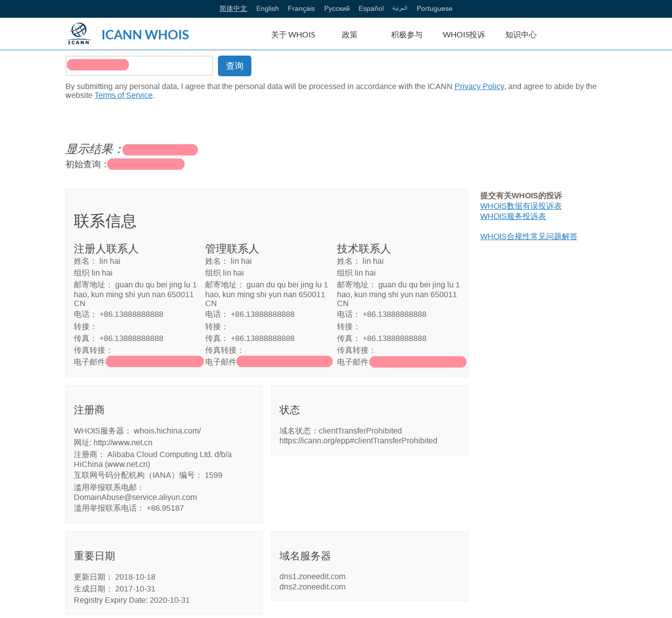This screenshot has width=672, height=618.
Task: Select the 联系信息 heading
Action: [x=105, y=221]
